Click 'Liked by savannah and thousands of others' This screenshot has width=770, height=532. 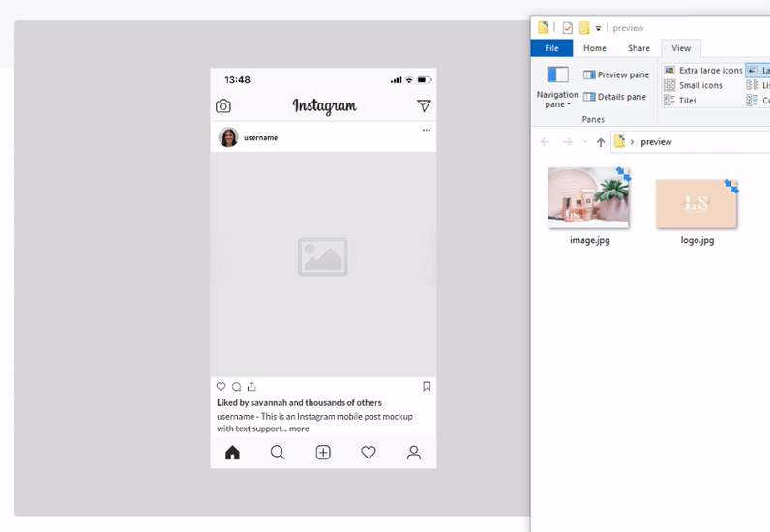coord(299,402)
